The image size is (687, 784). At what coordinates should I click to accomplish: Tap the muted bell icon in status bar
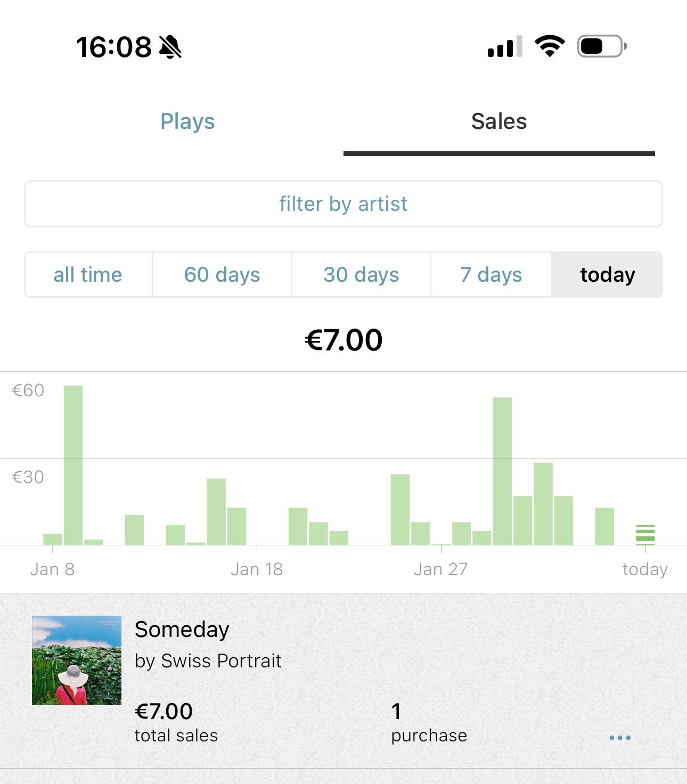[170, 47]
